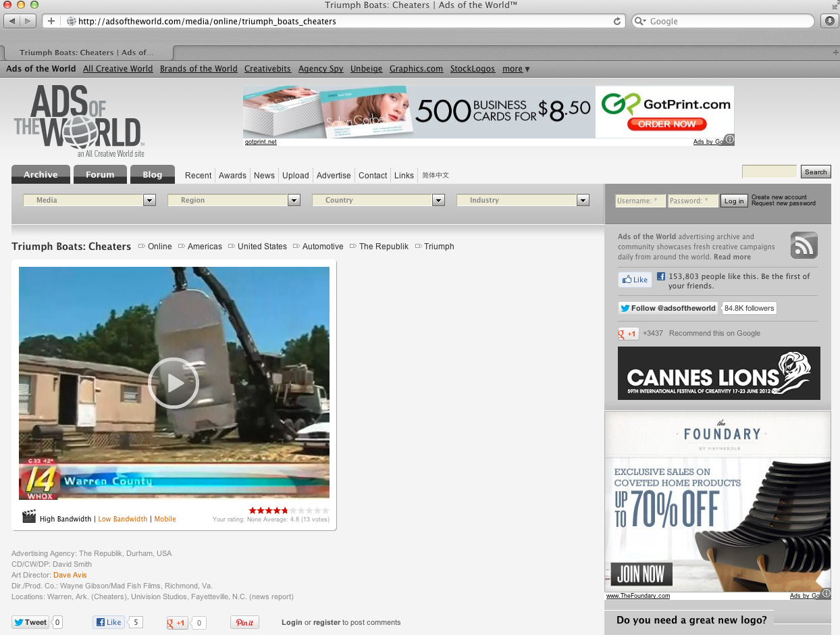Click the Ads of the World logo
Viewport: 840px width, 635px height.
(79, 122)
